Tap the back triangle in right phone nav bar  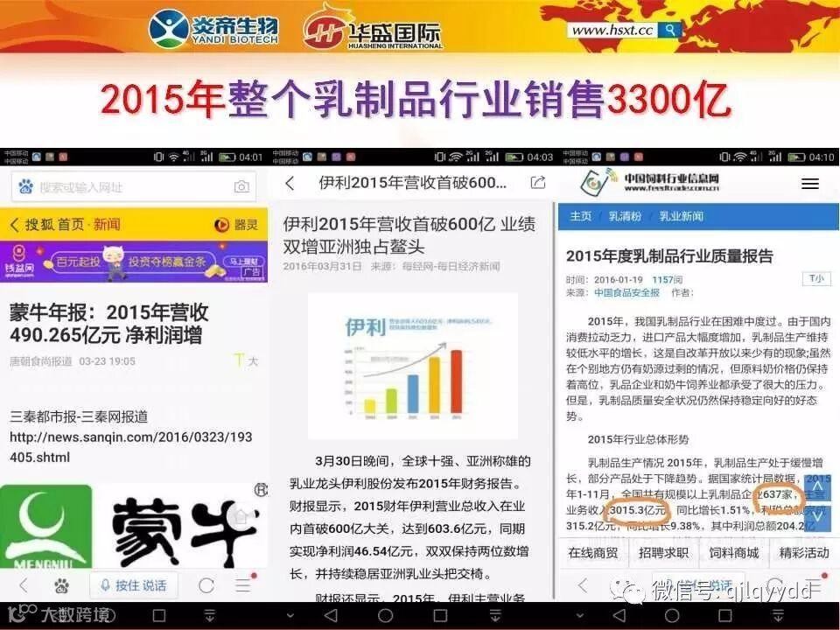pyautogui.click(x=619, y=615)
